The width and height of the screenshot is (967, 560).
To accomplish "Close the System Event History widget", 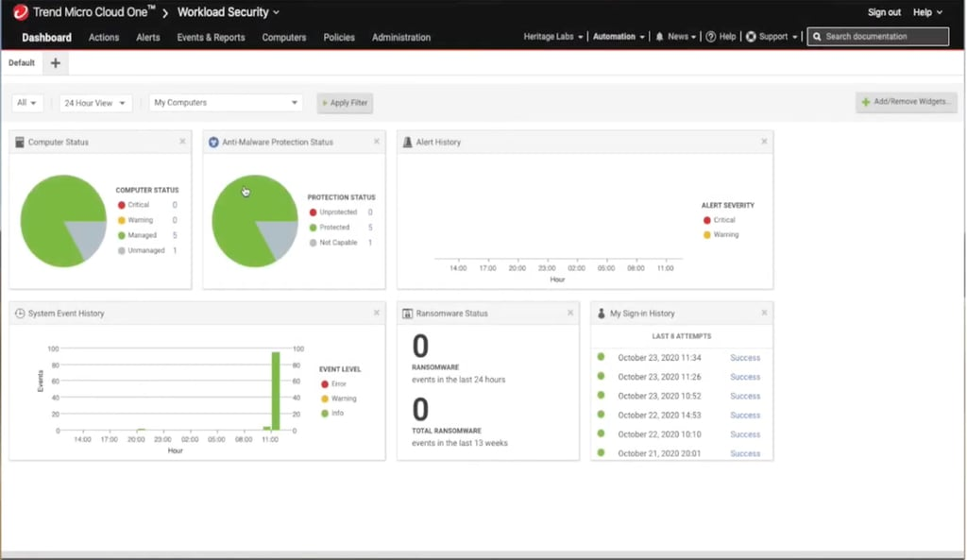I will 377,313.
